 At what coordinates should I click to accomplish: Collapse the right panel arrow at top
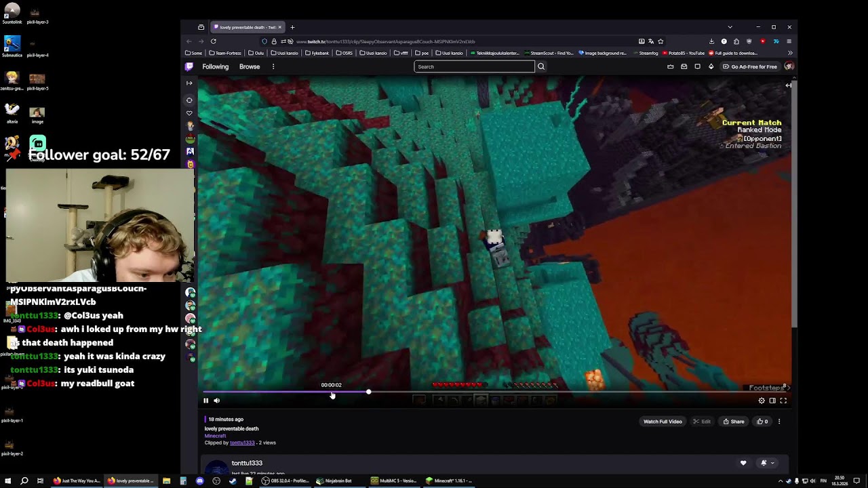click(789, 85)
